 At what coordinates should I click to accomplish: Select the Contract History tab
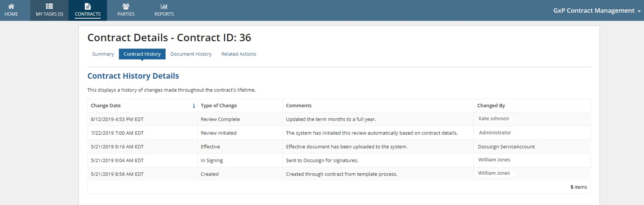(142, 54)
